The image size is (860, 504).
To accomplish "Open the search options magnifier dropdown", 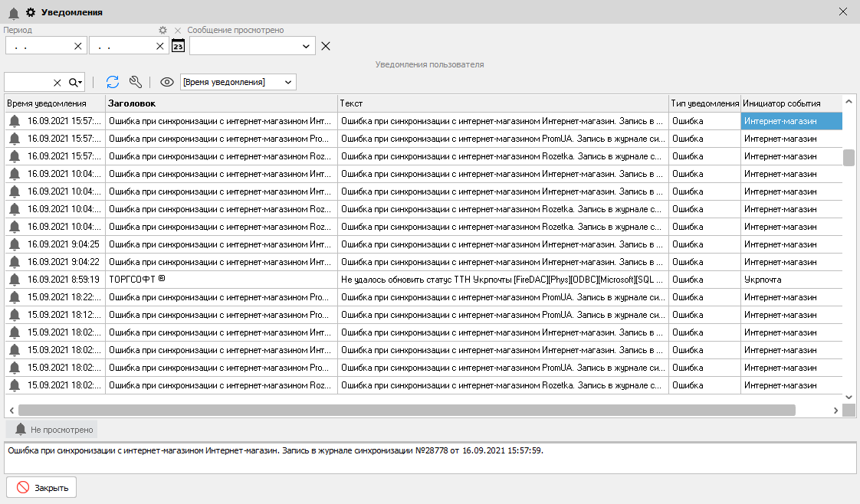I will pyautogui.click(x=75, y=82).
